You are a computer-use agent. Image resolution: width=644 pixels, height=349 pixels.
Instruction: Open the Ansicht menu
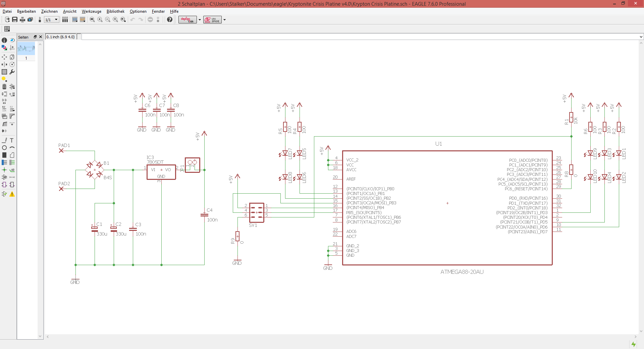point(70,11)
